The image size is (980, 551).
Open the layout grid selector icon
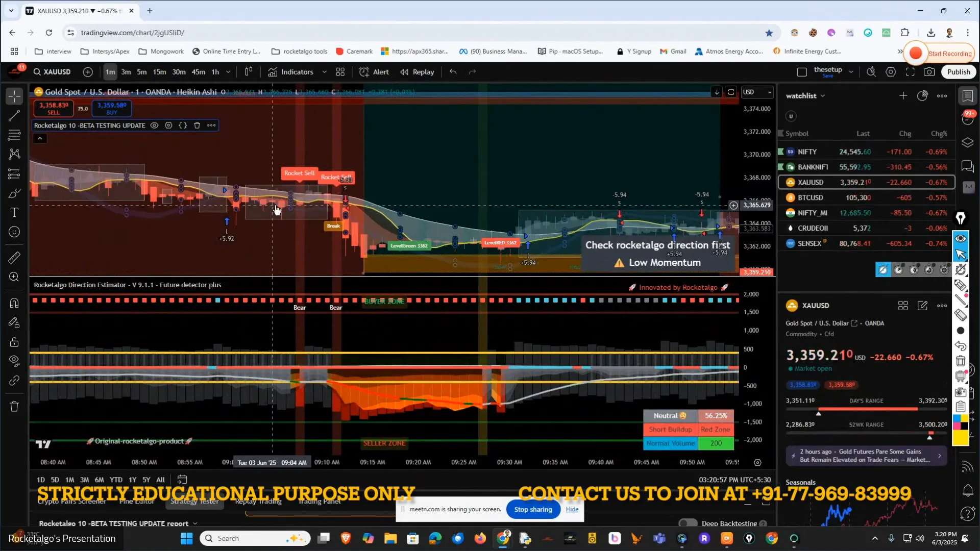tap(340, 72)
